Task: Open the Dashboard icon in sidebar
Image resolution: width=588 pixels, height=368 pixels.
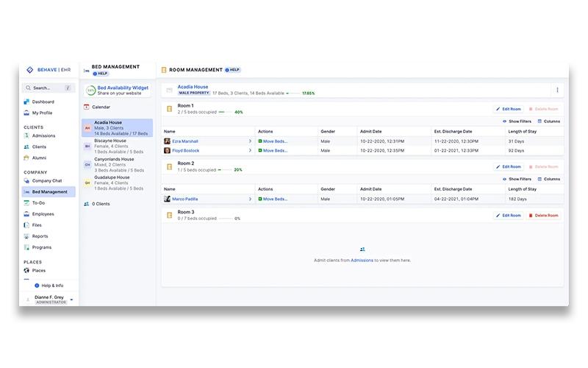Action: tap(27, 102)
